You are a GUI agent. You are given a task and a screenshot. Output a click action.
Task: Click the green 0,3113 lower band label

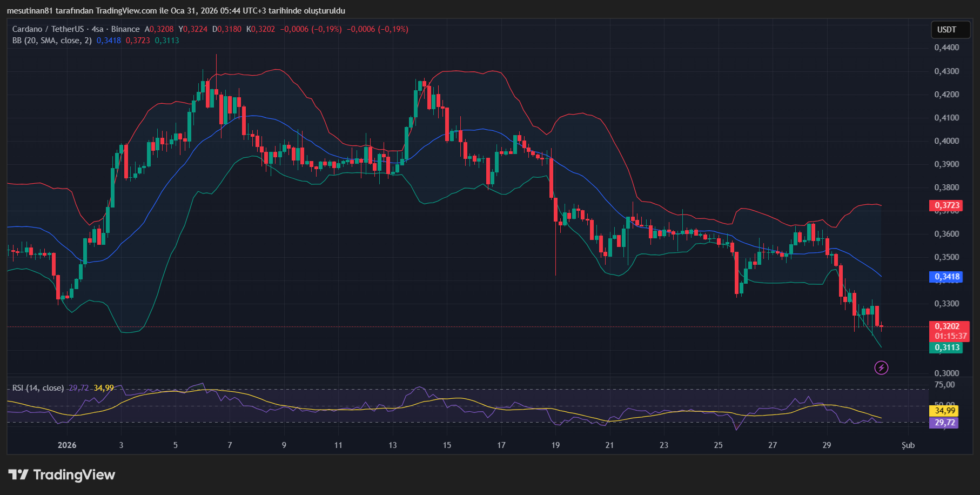pos(947,347)
